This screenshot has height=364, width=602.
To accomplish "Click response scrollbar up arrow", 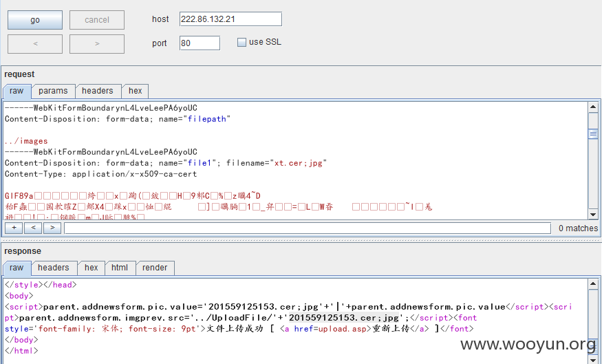I will pyautogui.click(x=593, y=284).
